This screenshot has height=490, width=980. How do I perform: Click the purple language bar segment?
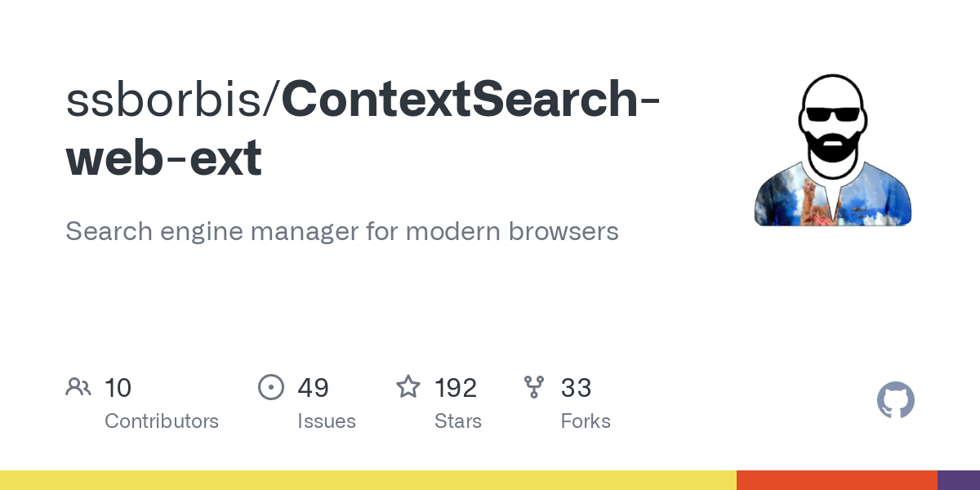[x=959, y=480]
